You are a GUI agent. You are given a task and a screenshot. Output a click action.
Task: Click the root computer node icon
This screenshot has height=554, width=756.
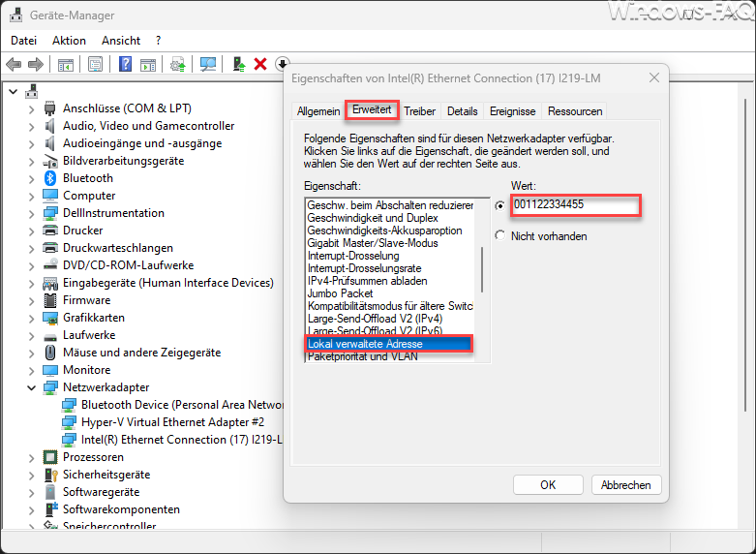(x=32, y=91)
